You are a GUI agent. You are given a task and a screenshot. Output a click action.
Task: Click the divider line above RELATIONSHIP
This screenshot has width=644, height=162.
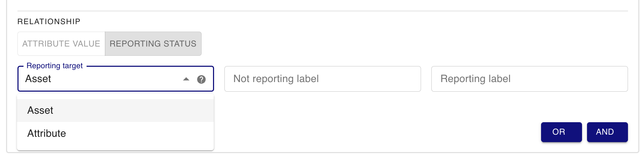(x=322, y=11)
